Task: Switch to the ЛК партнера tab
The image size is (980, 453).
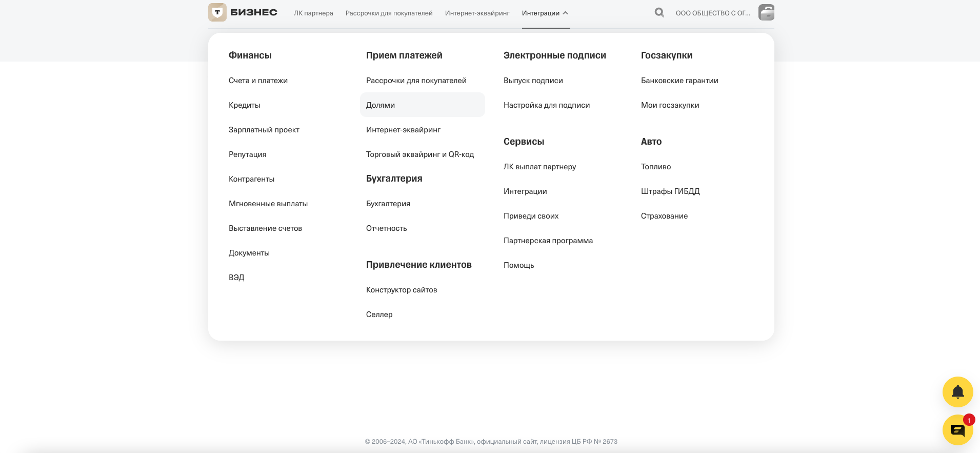Action: pyautogui.click(x=313, y=13)
